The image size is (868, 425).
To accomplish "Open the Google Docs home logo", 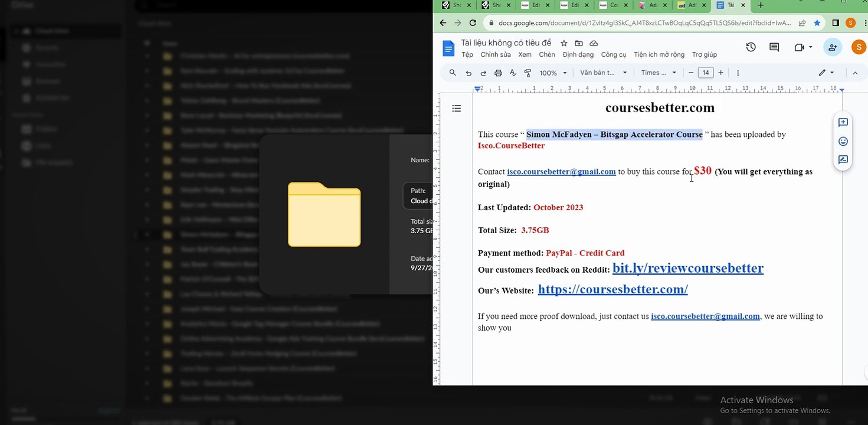I will point(448,48).
